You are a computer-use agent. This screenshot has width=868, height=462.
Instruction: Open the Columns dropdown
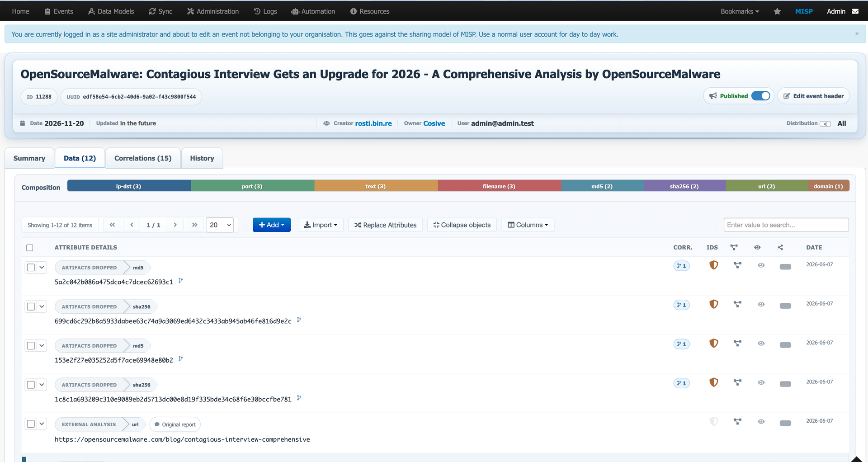tap(528, 225)
